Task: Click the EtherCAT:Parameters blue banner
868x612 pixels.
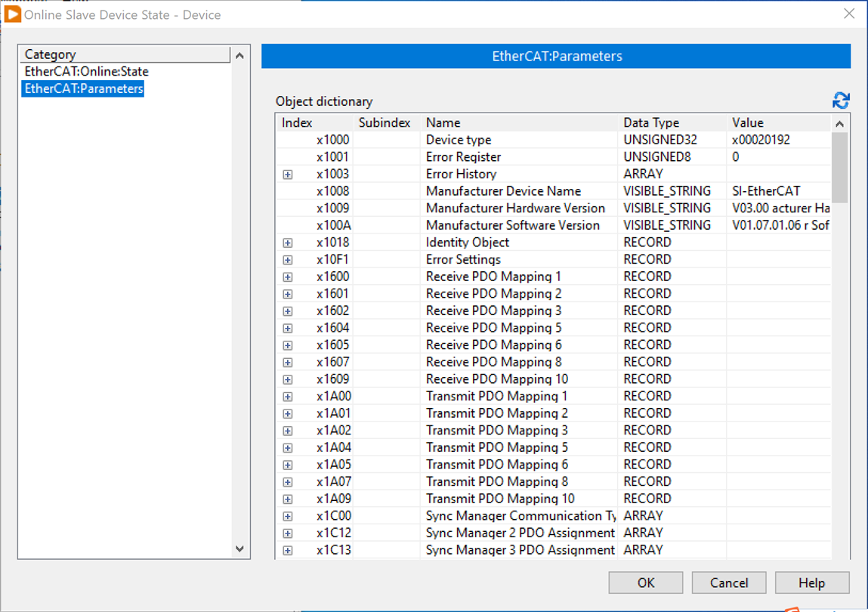Action: coord(556,56)
